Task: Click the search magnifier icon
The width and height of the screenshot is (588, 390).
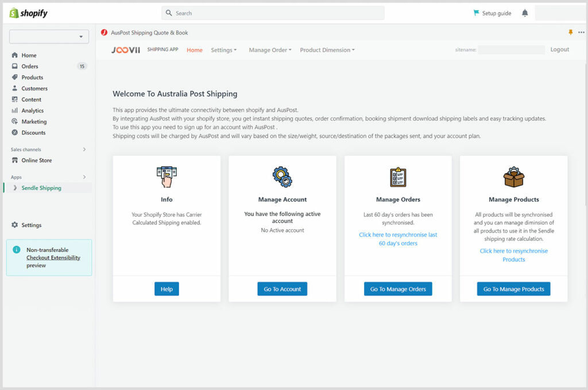Action: pyautogui.click(x=169, y=13)
